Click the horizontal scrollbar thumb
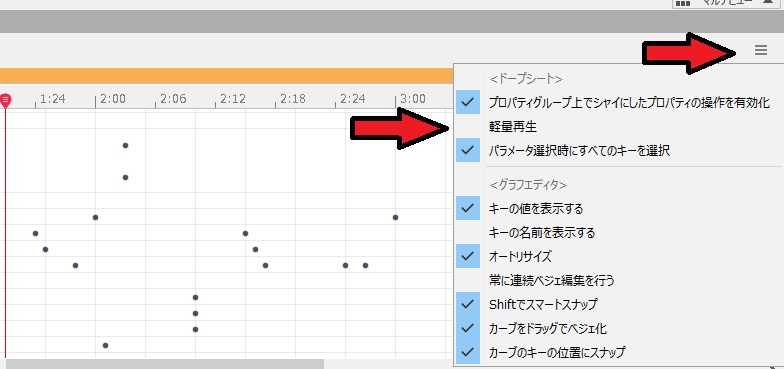 [164, 364]
